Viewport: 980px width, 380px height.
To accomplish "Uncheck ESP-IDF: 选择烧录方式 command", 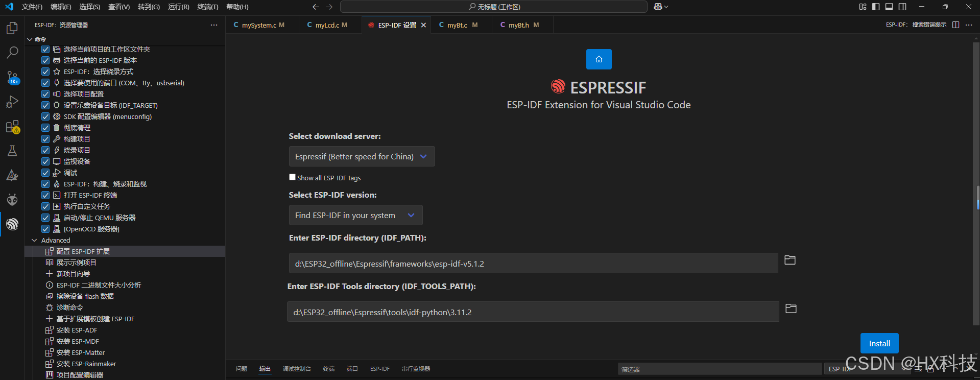I will tap(45, 72).
